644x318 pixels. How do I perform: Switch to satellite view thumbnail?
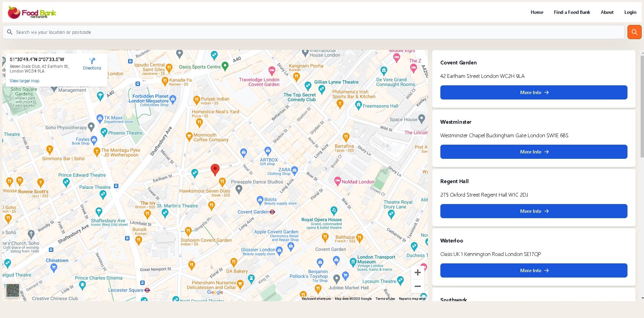[x=13, y=290]
